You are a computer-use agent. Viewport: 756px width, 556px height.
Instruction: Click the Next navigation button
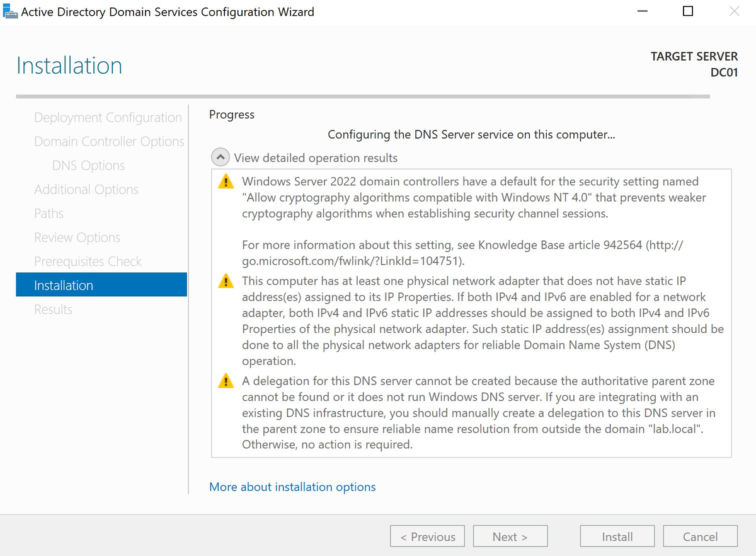click(x=510, y=536)
